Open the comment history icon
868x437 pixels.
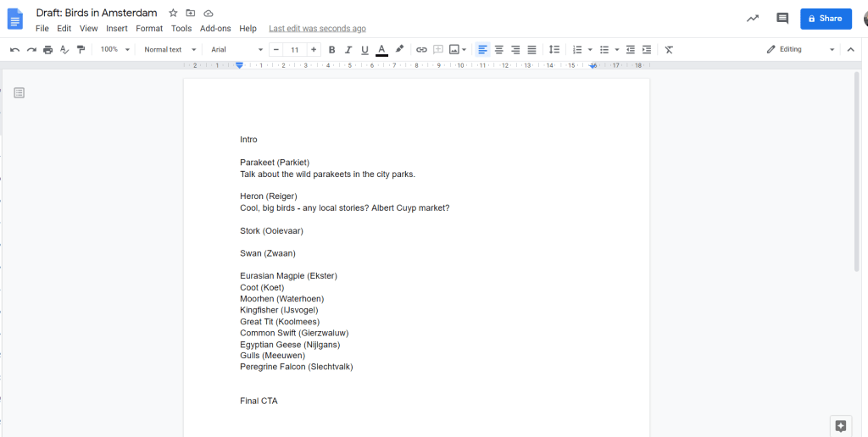[x=782, y=19]
